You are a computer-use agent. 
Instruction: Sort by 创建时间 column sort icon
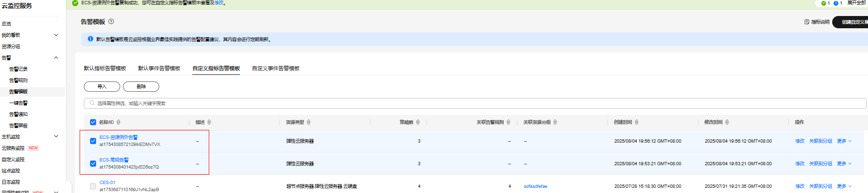[x=637, y=122]
